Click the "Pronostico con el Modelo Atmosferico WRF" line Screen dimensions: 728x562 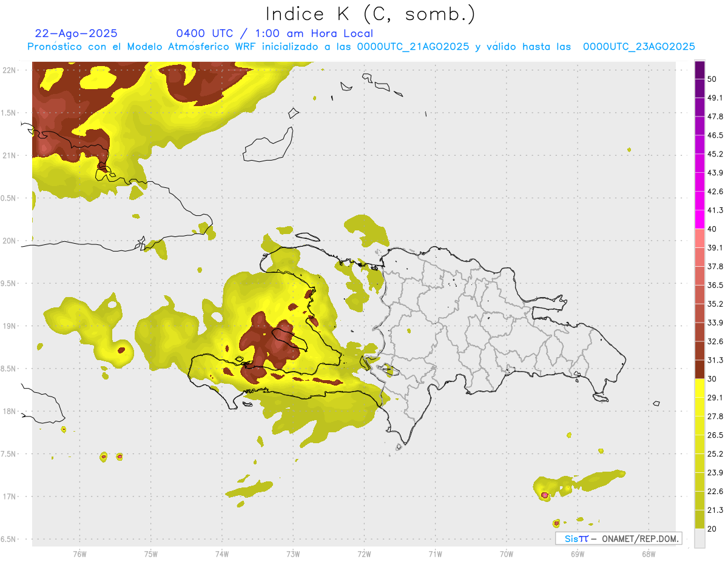[361, 47]
